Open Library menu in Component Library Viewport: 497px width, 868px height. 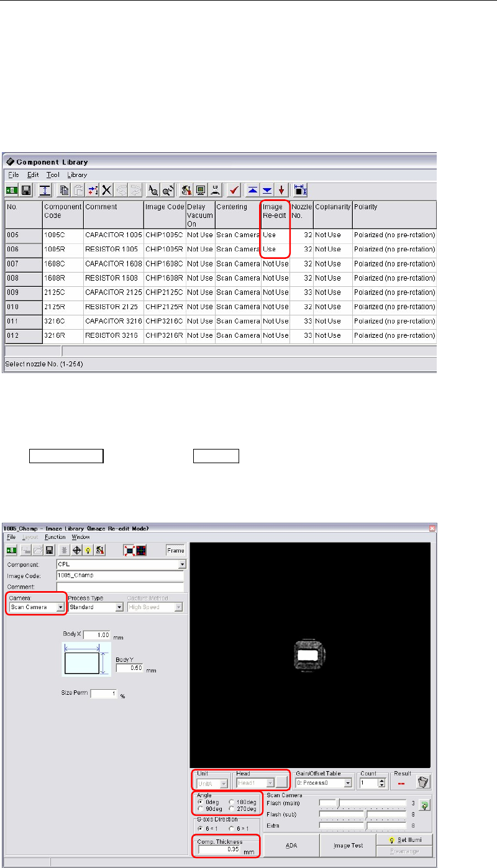click(x=77, y=175)
